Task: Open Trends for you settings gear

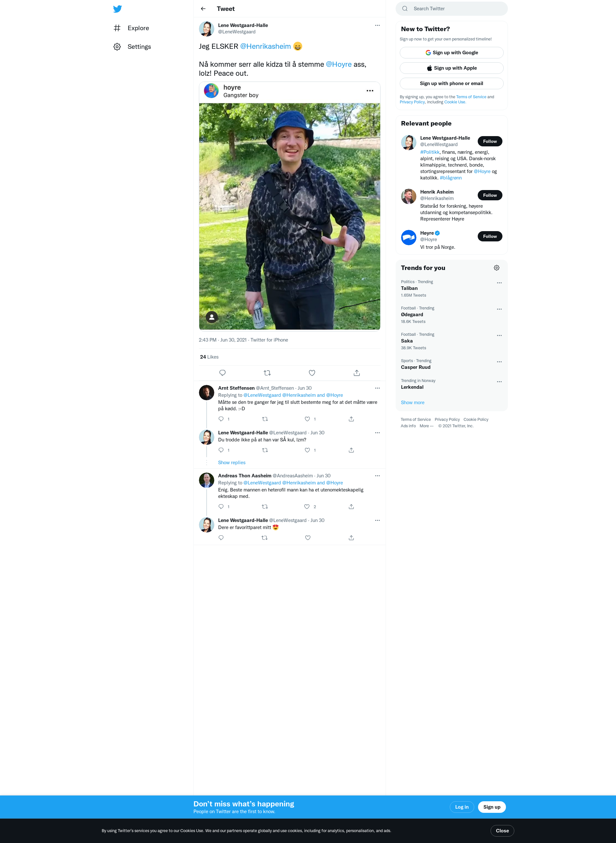Action: 497,268
